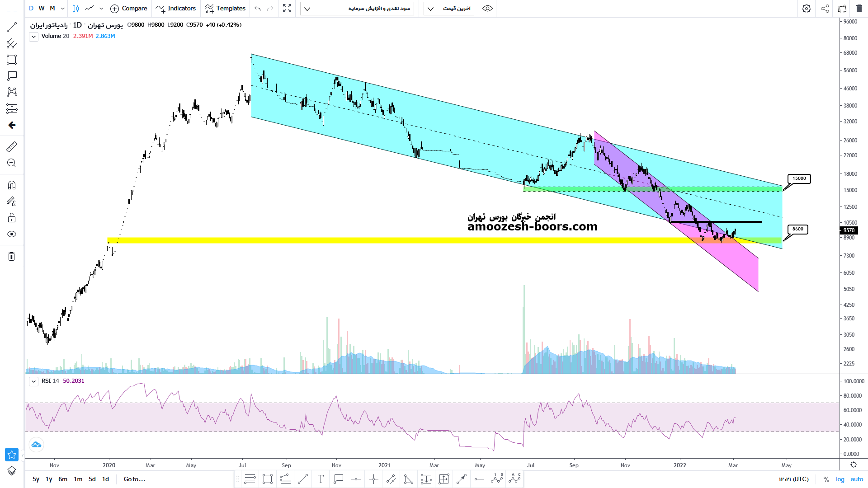The height and width of the screenshot is (488, 868).
Task: Toggle hide all drawings eye icon
Action: click(12, 234)
